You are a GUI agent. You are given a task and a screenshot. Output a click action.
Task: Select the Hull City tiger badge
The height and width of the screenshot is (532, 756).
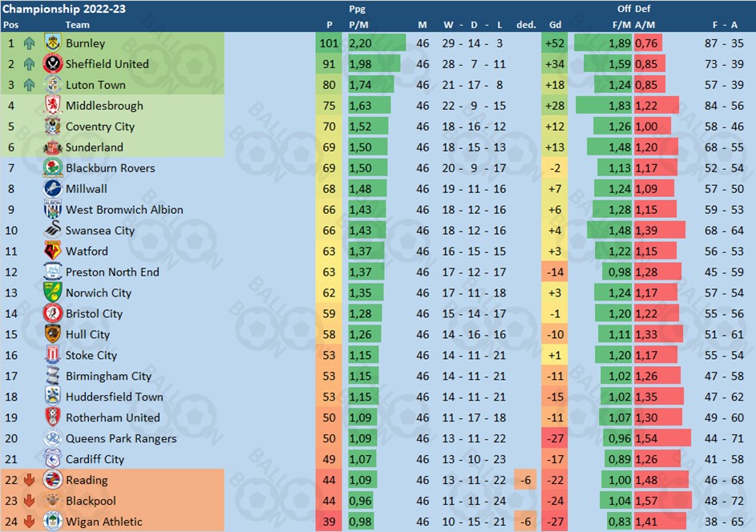click(x=53, y=334)
